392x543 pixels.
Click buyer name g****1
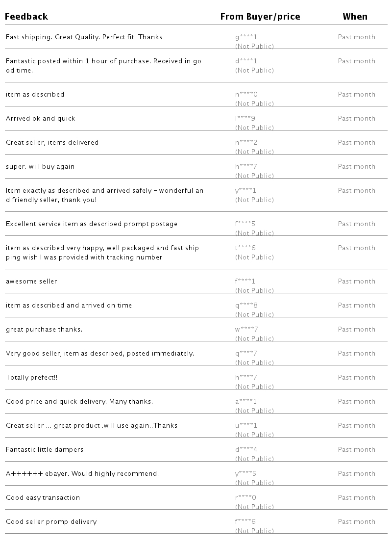246,37
